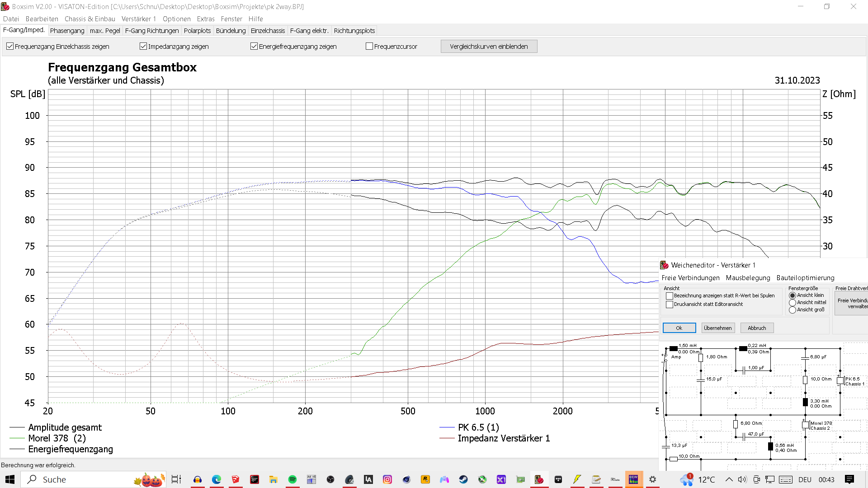Click Vergleichskurven einblenden button
Viewport: 868px width, 488px height.
pos(489,46)
